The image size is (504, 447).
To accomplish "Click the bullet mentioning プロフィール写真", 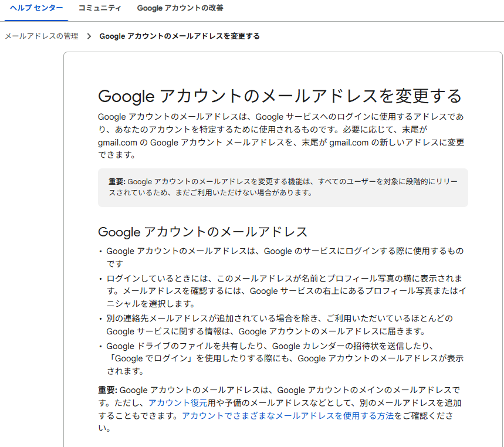I will tap(285, 291).
